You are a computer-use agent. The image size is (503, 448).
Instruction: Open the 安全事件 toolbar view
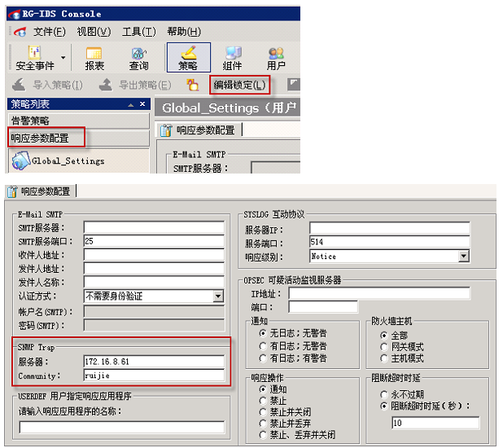[35, 58]
